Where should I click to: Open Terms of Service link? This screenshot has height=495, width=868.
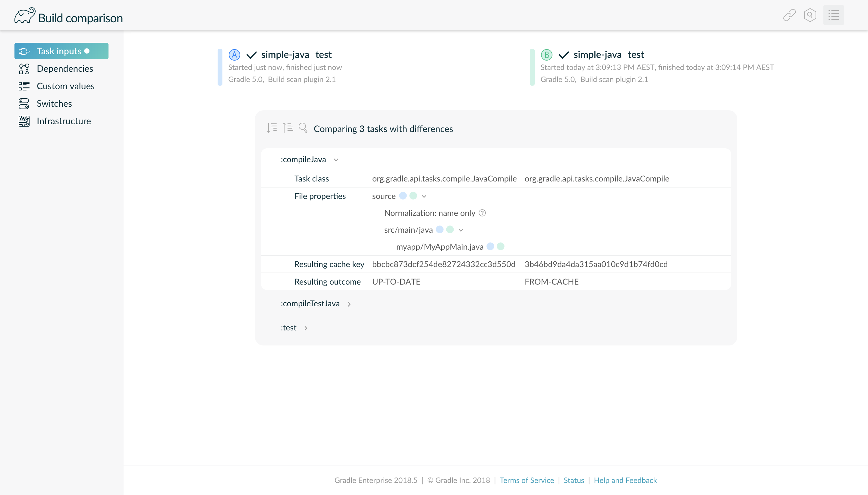[x=527, y=481]
